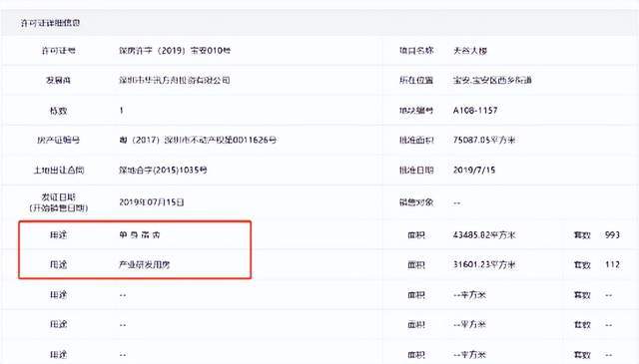Select the project name value beside 项目名称
This screenshot has width=639, height=364.
coord(470,51)
